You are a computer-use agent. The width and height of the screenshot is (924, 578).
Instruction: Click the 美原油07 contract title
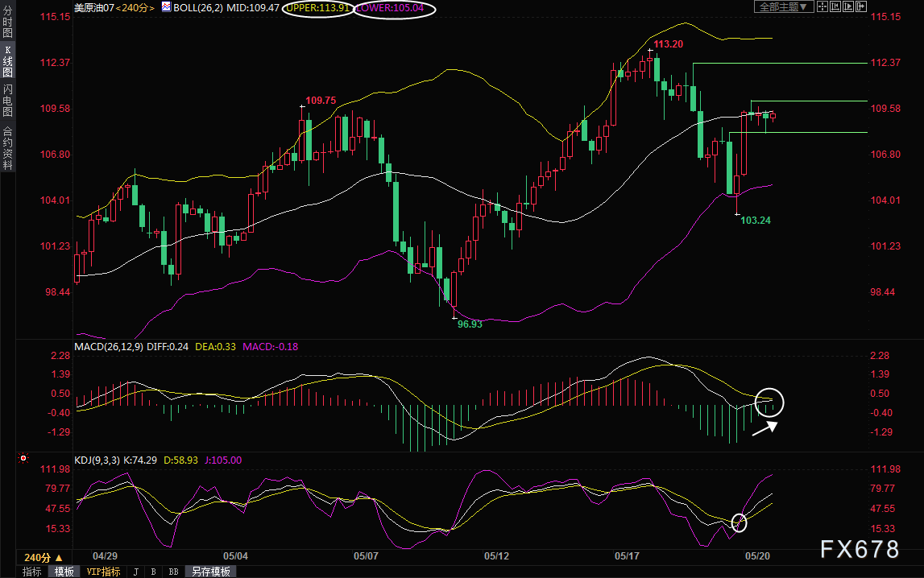[94, 8]
